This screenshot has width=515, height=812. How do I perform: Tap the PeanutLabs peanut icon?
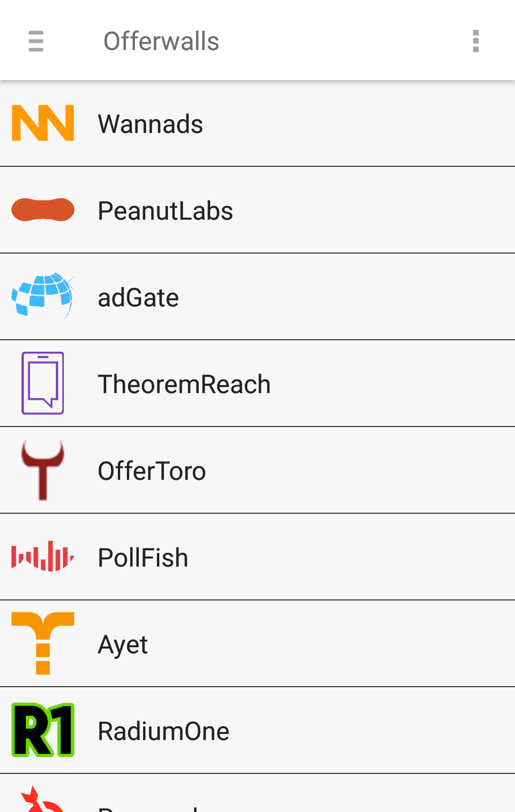click(43, 210)
